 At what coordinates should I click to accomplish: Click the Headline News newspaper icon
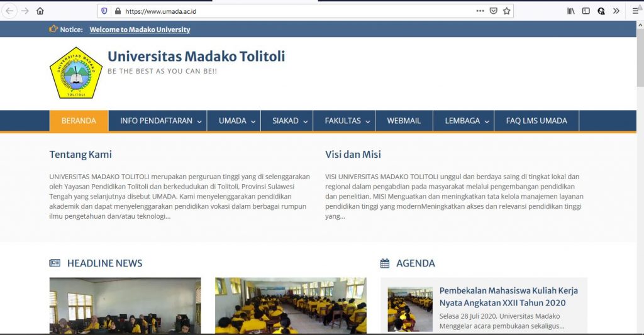(55, 263)
